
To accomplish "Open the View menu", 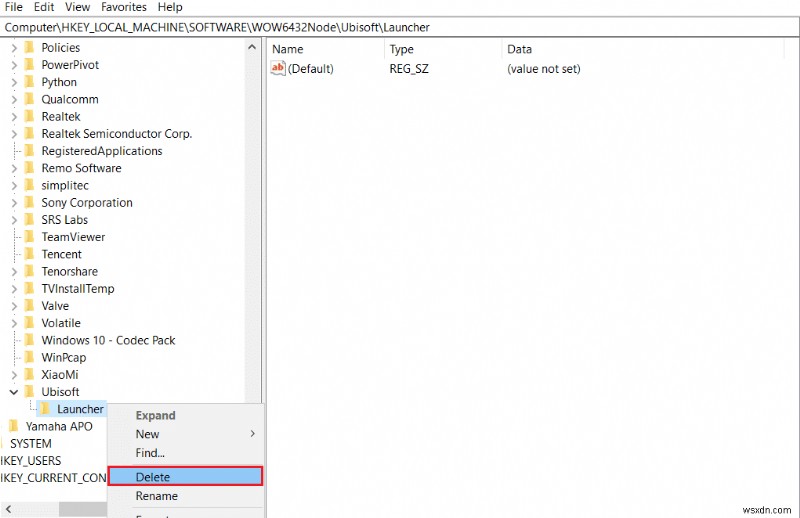I will pos(78,7).
